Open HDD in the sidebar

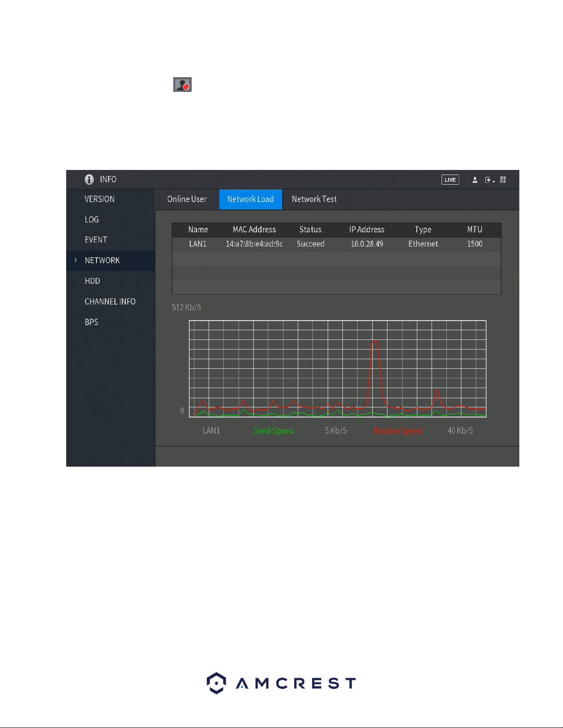click(92, 281)
